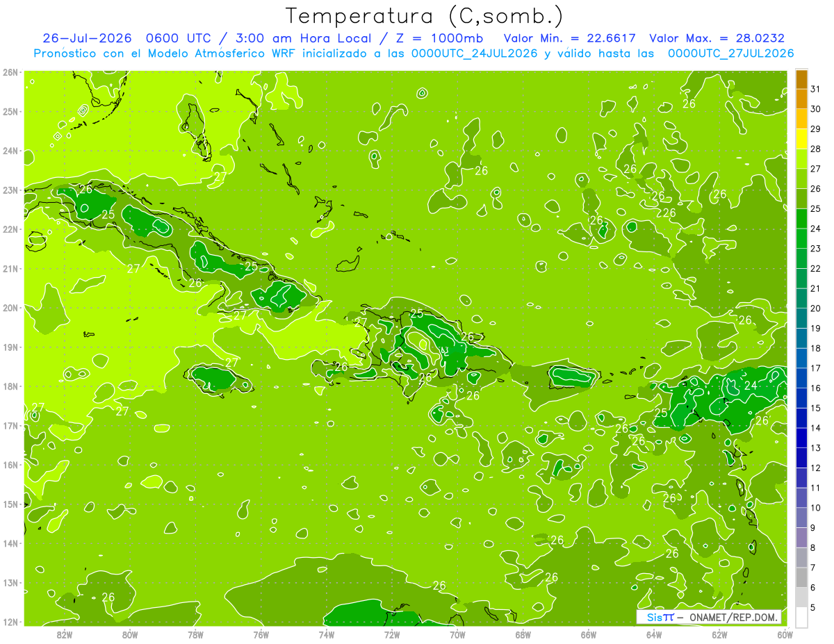This screenshot has height=644, width=834.
Task: Click longitude axis label "62W"
Action: (x=719, y=634)
